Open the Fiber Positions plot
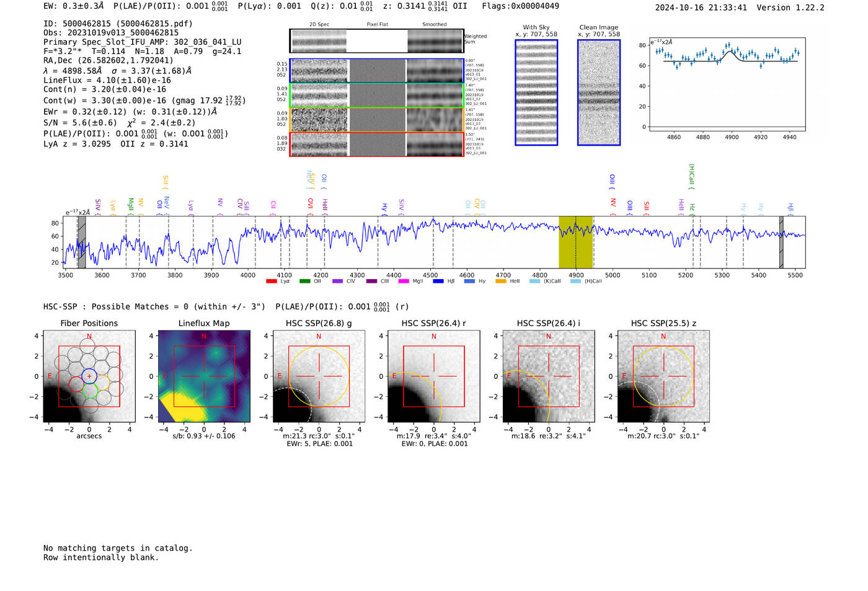868x591 pixels. 89,376
